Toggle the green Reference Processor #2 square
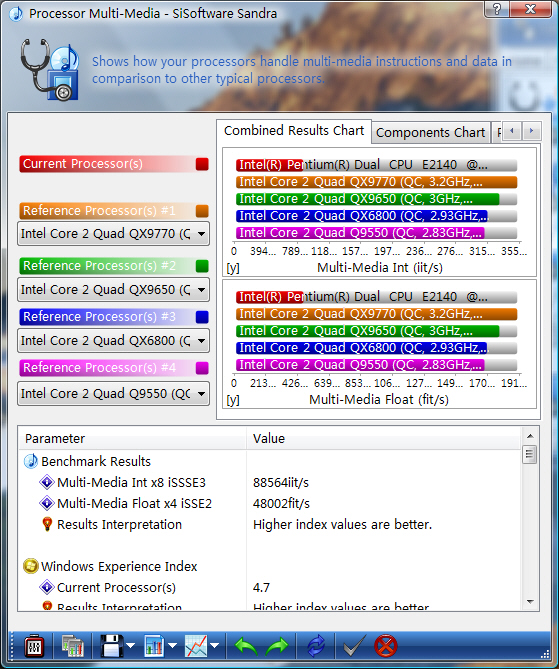559x669 pixels. coord(202,266)
